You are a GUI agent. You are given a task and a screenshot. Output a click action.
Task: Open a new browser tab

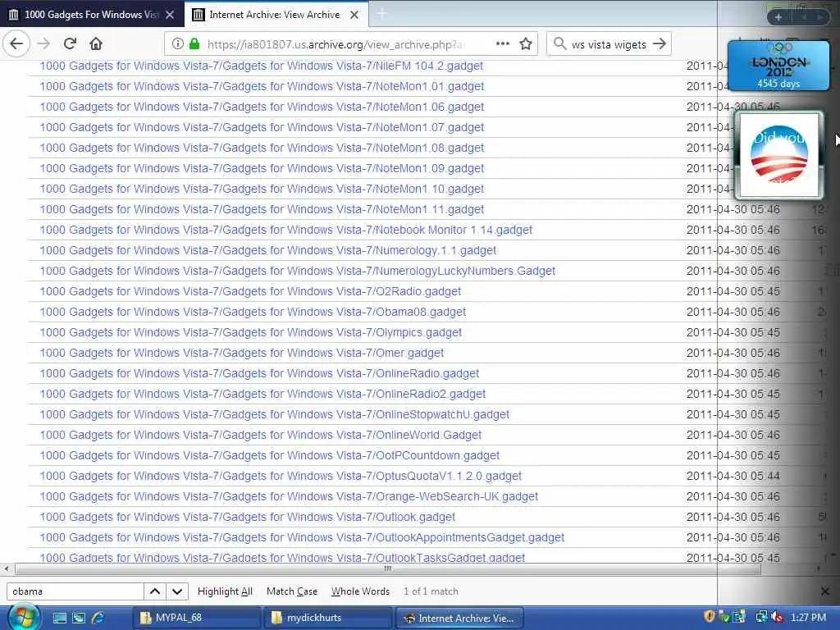pyautogui.click(x=382, y=15)
